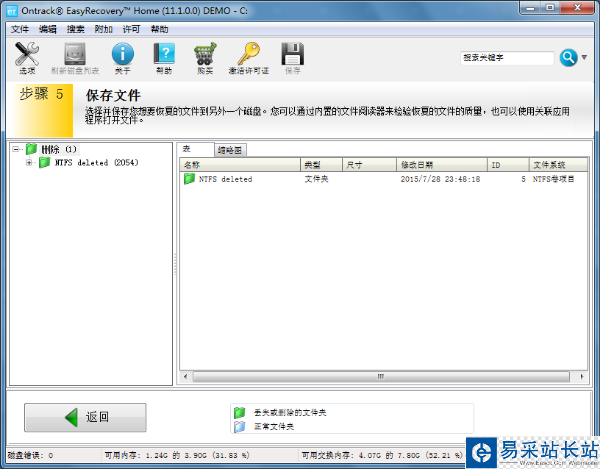Click the 正常文件夹 legend text
This screenshot has width=600, height=469.
274,426
